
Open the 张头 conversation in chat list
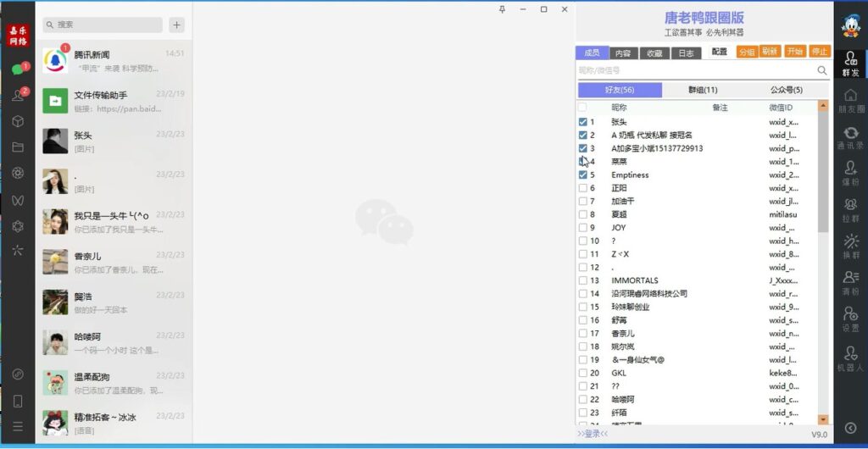click(114, 141)
